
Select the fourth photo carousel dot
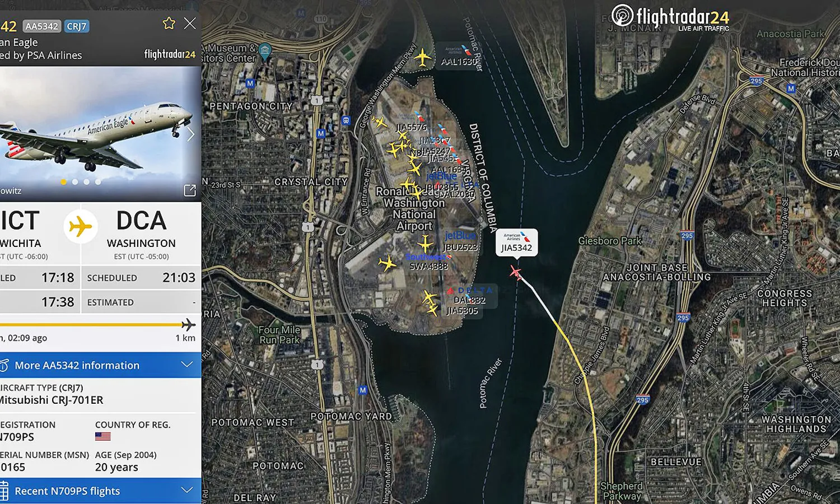tap(98, 181)
